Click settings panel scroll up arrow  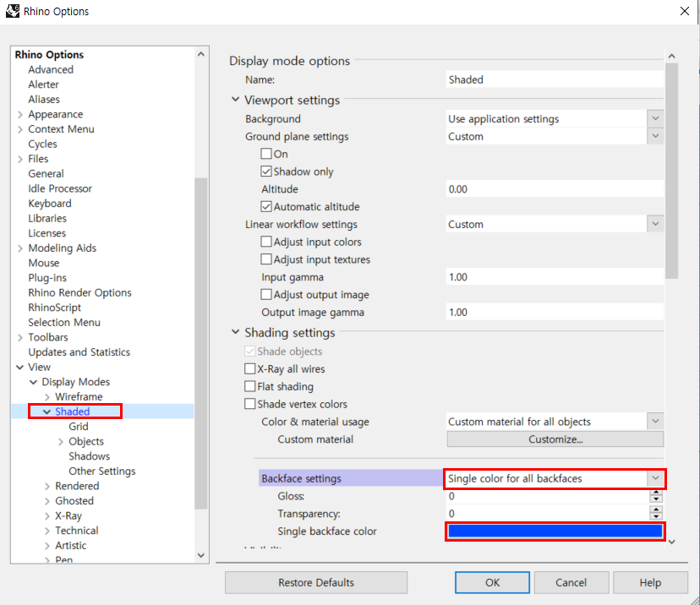point(671,56)
